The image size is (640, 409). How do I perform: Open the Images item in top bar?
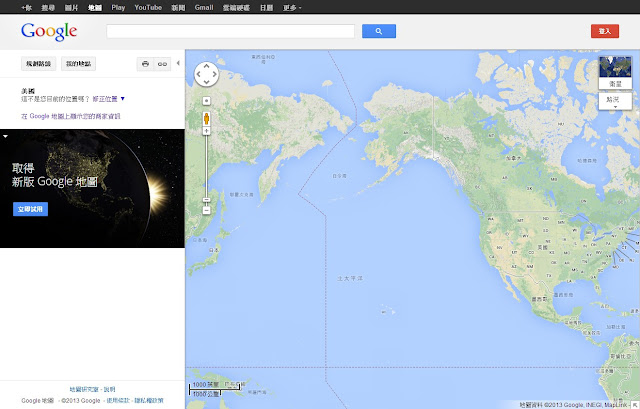pyautogui.click(x=71, y=7)
